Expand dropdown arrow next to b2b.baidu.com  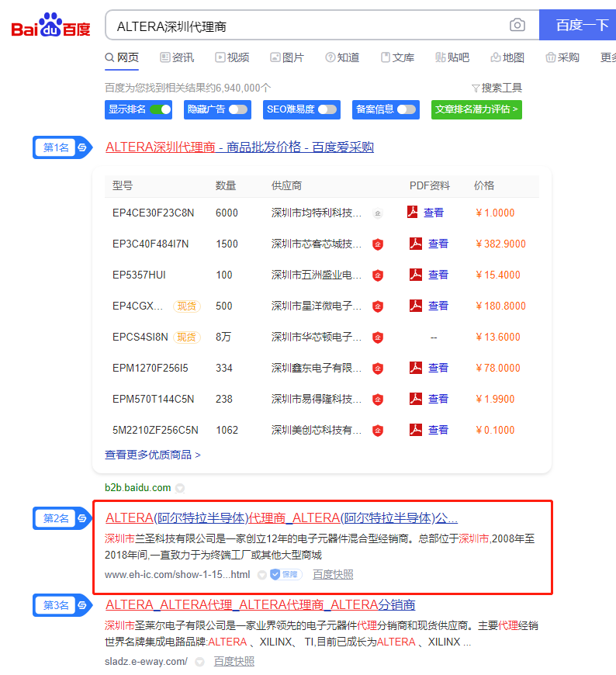(x=180, y=488)
